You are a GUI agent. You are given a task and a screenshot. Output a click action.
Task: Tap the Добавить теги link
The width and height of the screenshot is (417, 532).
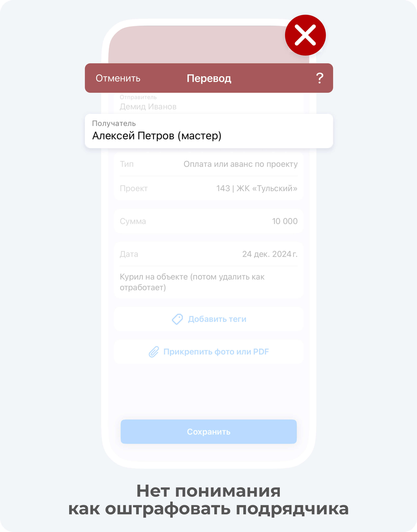[217, 319]
